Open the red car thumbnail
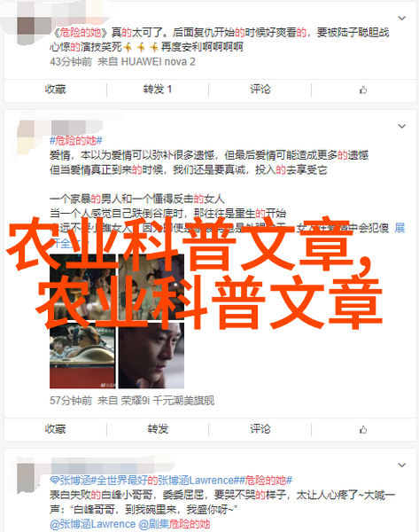The width and height of the screenshot is (419, 532). coord(82,356)
